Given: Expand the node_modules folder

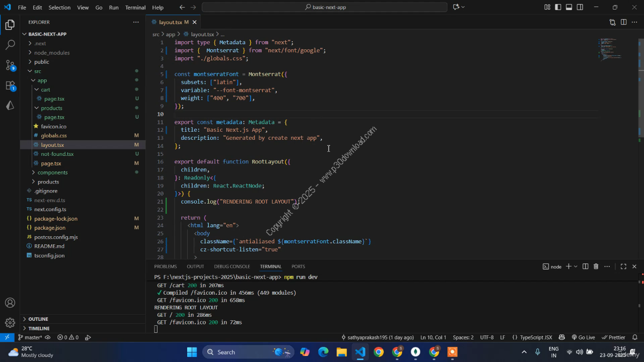Looking at the screenshot, I should (52, 53).
